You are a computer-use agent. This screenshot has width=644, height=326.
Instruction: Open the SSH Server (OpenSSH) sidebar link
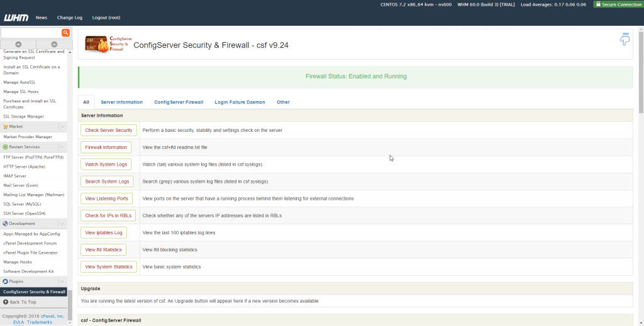tap(25, 213)
